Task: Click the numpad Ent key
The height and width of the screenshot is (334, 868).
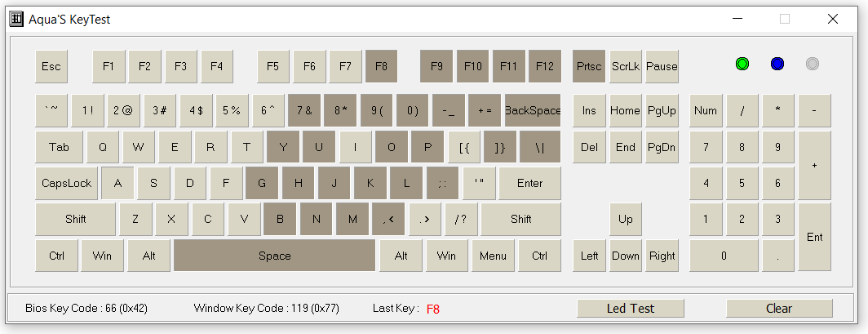Action: pos(814,237)
